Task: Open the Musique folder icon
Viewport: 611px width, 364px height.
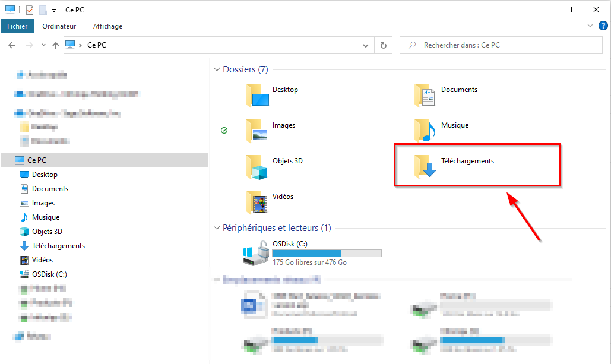Action: (425, 131)
